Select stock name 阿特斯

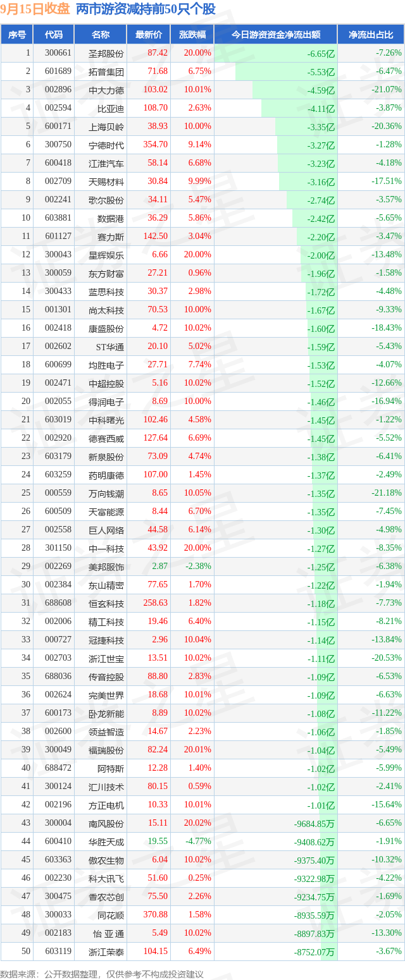click(111, 768)
